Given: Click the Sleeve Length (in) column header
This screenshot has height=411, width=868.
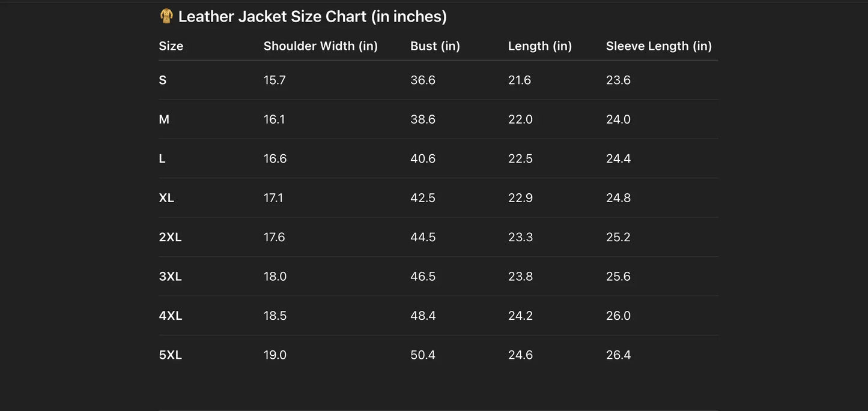Looking at the screenshot, I should (x=658, y=46).
